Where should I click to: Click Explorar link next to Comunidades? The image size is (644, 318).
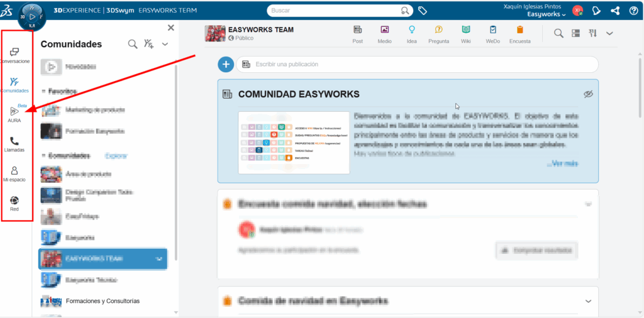[x=116, y=156]
